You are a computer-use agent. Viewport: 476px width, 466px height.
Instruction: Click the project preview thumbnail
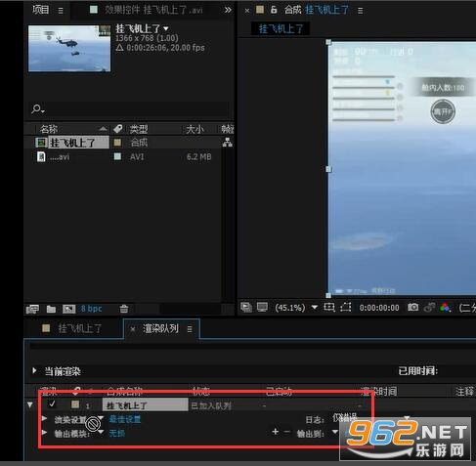(x=69, y=49)
